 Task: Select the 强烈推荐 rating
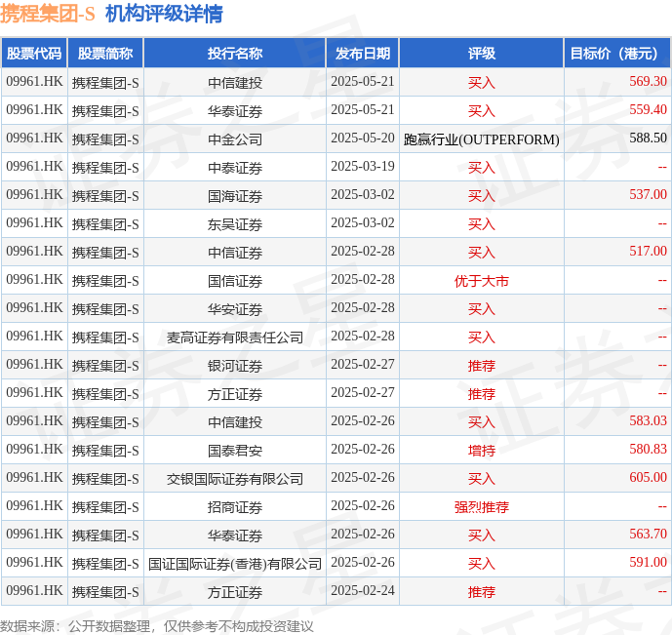[x=481, y=507]
